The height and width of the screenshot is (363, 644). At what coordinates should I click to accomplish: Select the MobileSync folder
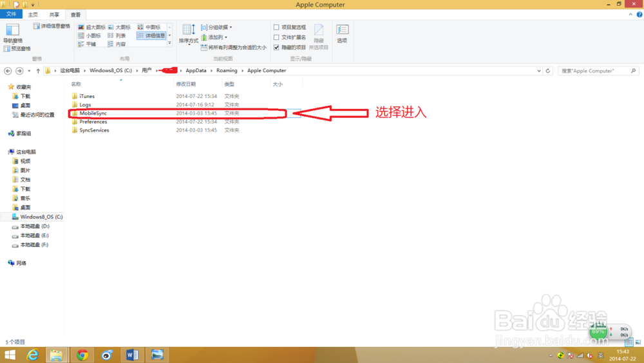pyautogui.click(x=93, y=113)
